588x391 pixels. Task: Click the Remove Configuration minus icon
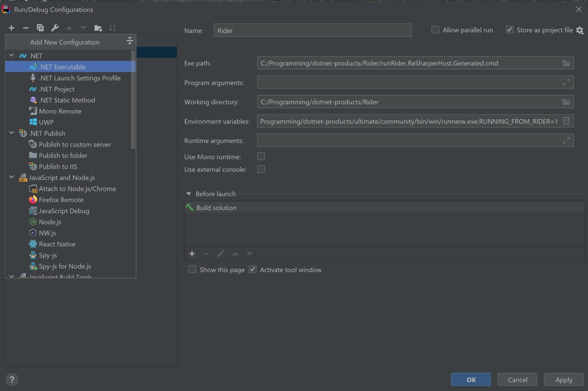pyautogui.click(x=26, y=28)
